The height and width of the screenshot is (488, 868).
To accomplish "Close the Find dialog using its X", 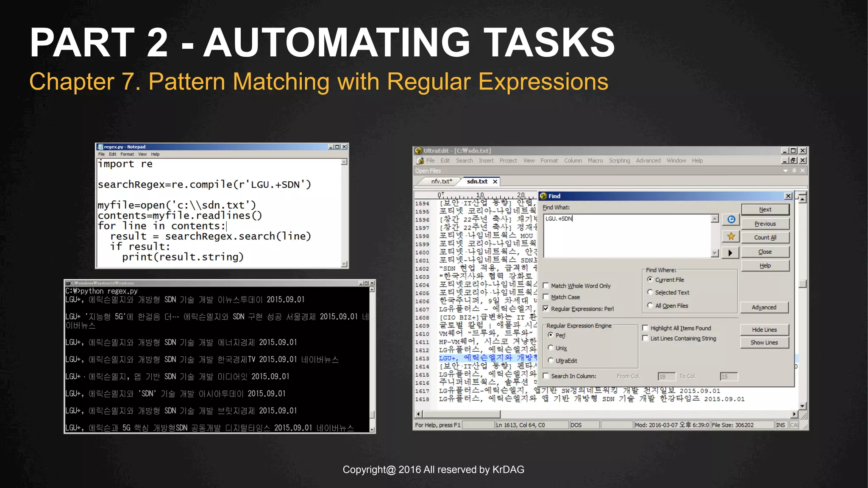I will [x=788, y=196].
